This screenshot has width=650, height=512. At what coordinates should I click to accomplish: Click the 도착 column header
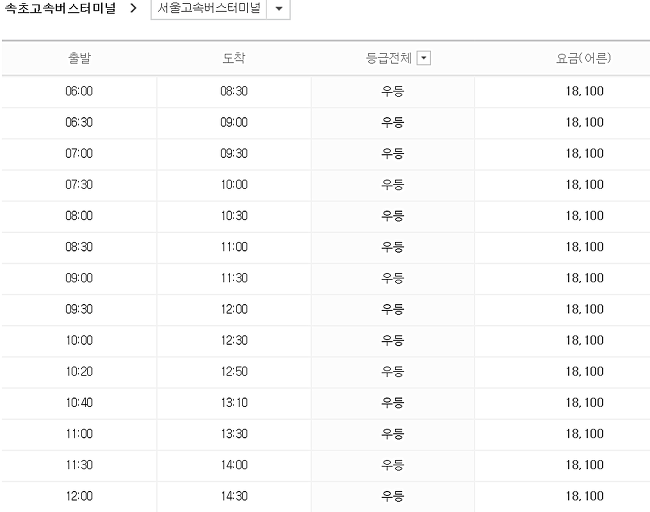[234, 58]
